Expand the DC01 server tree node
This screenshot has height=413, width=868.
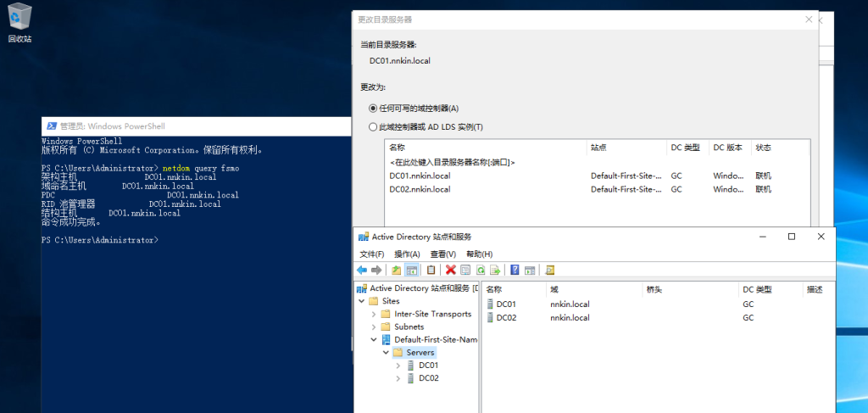pos(398,366)
